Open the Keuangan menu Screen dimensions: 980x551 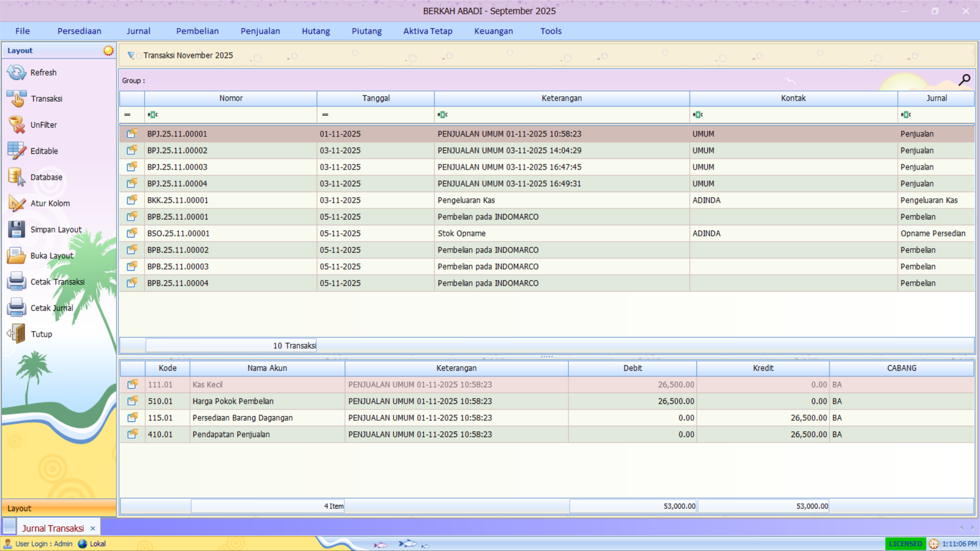(x=493, y=31)
